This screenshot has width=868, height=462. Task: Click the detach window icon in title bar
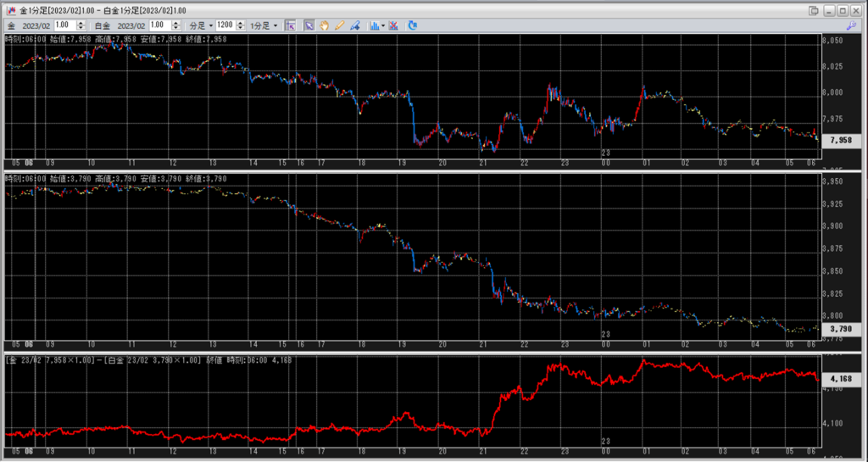[814, 10]
